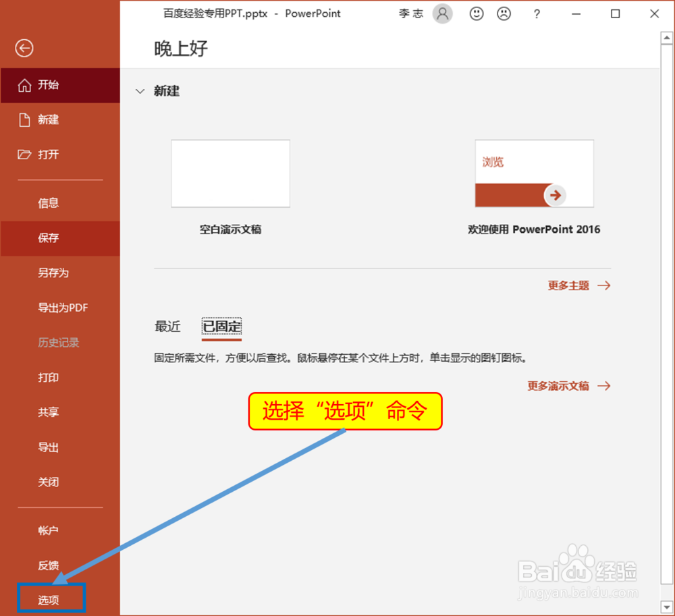Select 导出为PDF option

point(60,308)
